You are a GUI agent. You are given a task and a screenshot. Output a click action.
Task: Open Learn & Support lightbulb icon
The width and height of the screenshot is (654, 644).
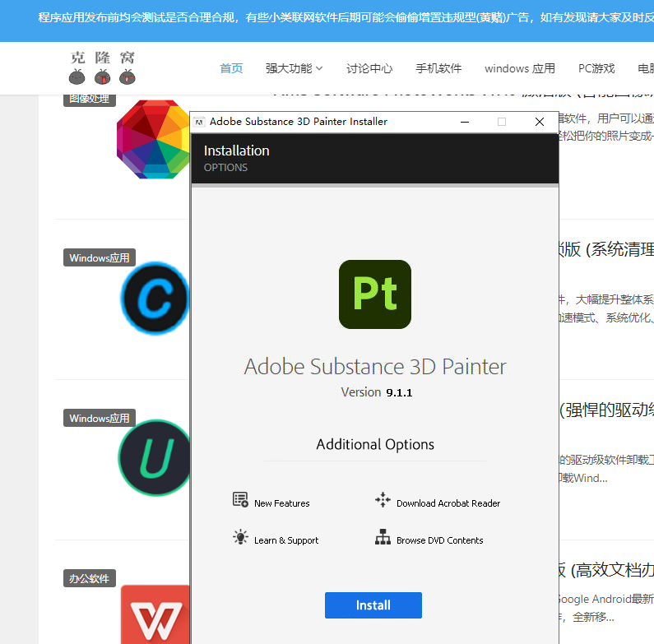pos(240,537)
